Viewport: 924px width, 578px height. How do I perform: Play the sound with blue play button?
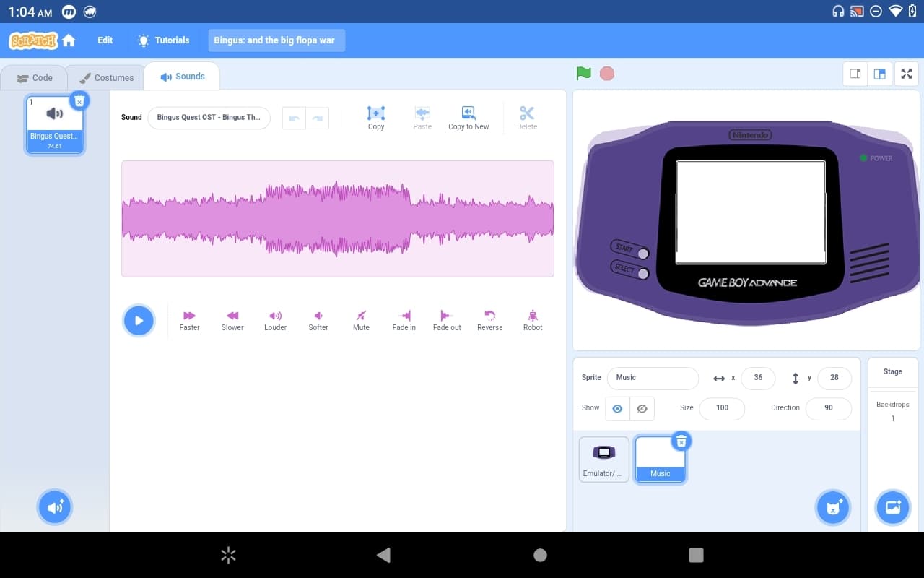(139, 321)
